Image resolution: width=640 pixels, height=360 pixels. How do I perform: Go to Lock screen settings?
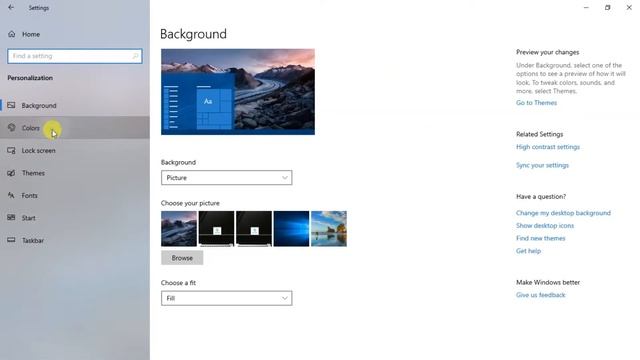coord(75,150)
